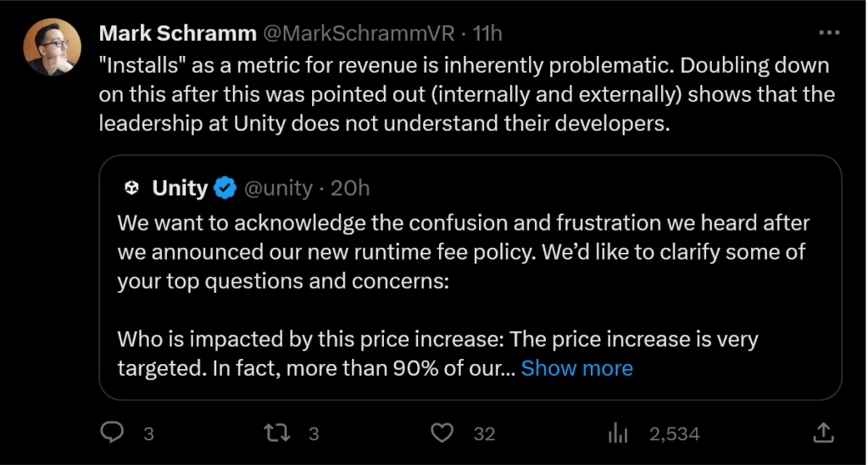Expand quoted tweet with Show more
This screenshot has height=465, width=868.
(576, 368)
